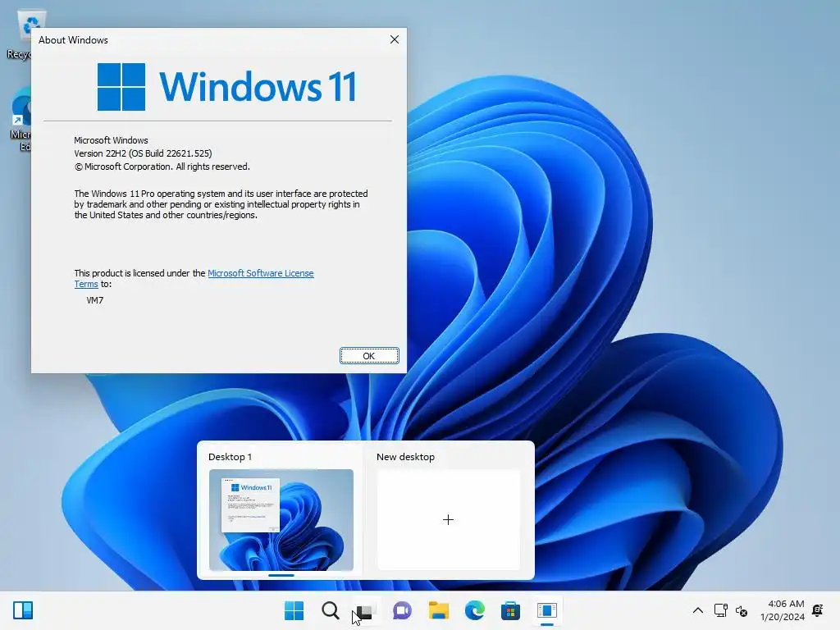Click the 'Microsoft Windows' text line
The height and width of the screenshot is (630, 840).
111,140
